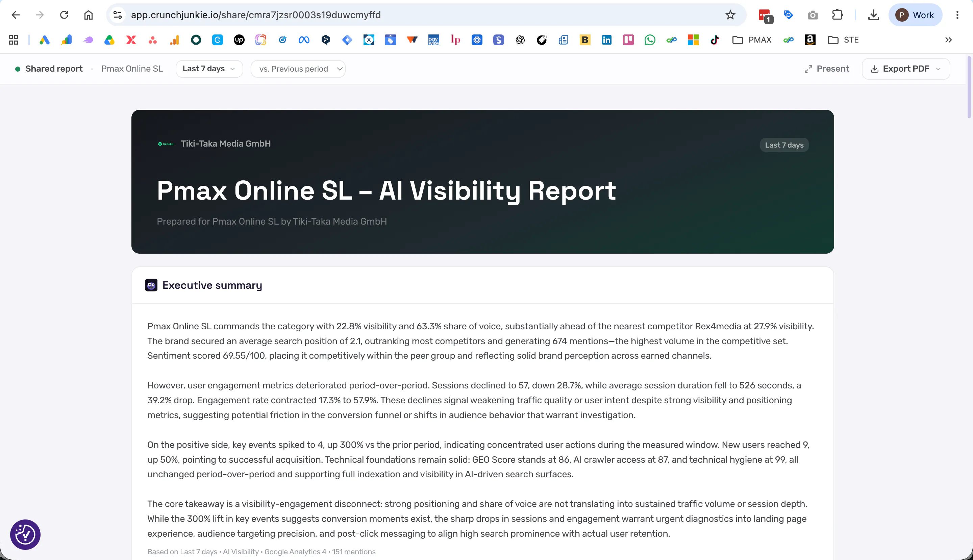Go back to the previous page
The height and width of the screenshot is (560, 973).
click(16, 15)
